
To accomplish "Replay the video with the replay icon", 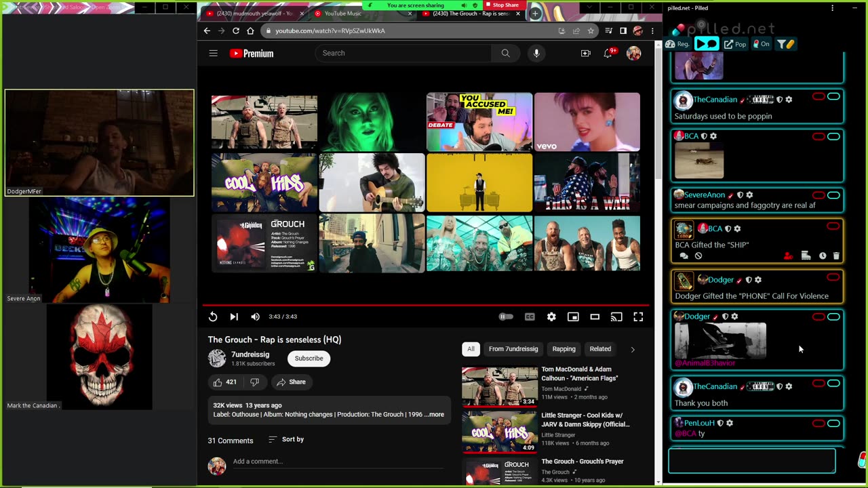I will [213, 317].
